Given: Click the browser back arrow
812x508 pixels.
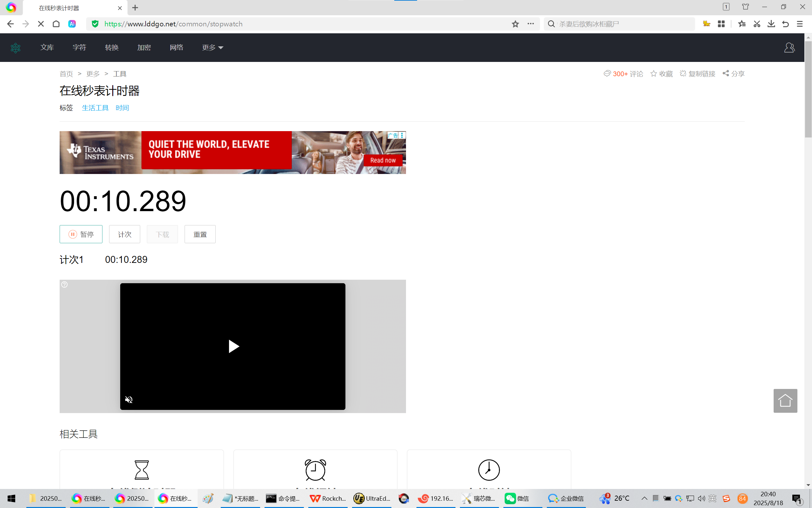Looking at the screenshot, I should coord(10,24).
